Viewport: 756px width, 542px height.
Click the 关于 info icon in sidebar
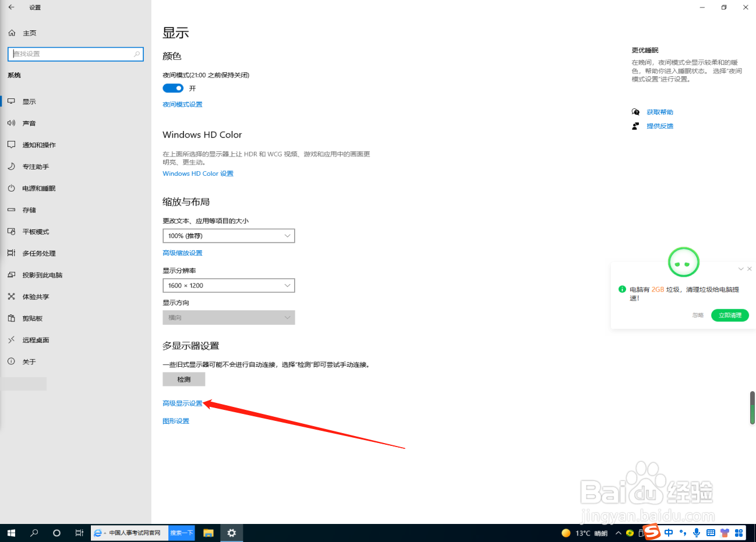click(11, 362)
